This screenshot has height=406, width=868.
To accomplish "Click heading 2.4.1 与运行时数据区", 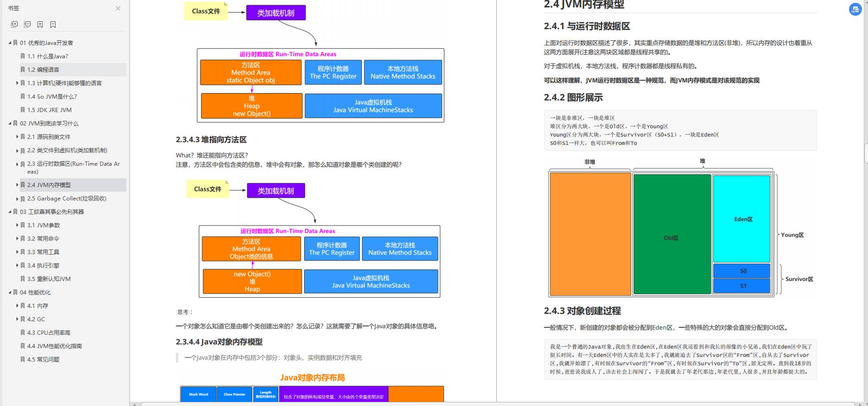I will pyautogui.click(x=587, y=26).
